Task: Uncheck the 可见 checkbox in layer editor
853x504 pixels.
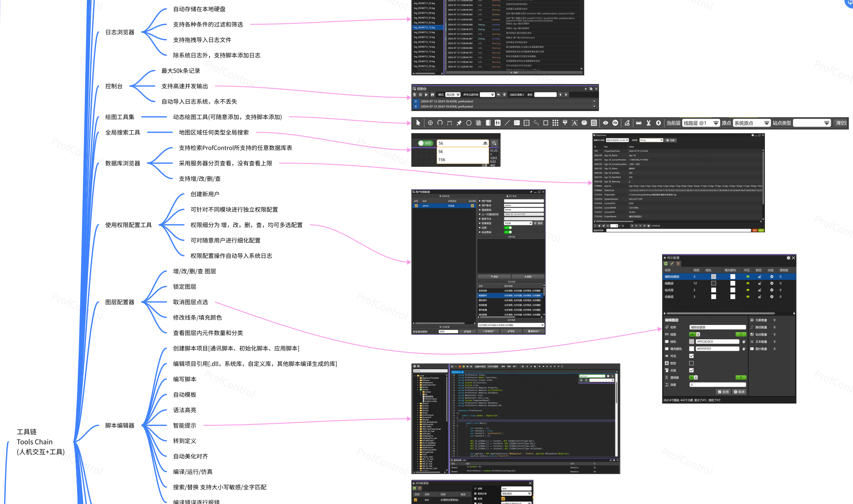Action: click(691, 356)
